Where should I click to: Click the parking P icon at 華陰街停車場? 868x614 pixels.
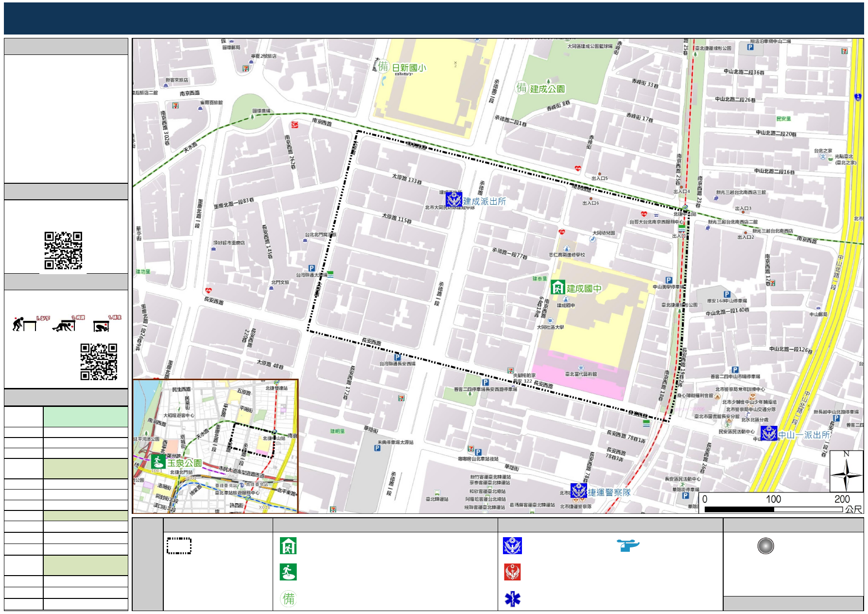[x=685, y=496]
